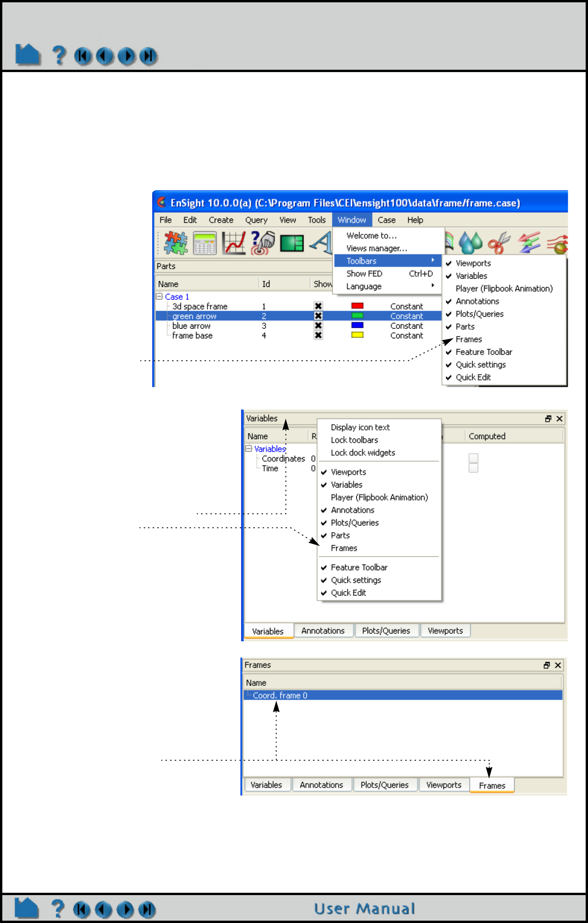Uncheck Viewports in the Toolbars submenu
The image size is (588, 923).
pyautogui.click(x=504, y=263)
